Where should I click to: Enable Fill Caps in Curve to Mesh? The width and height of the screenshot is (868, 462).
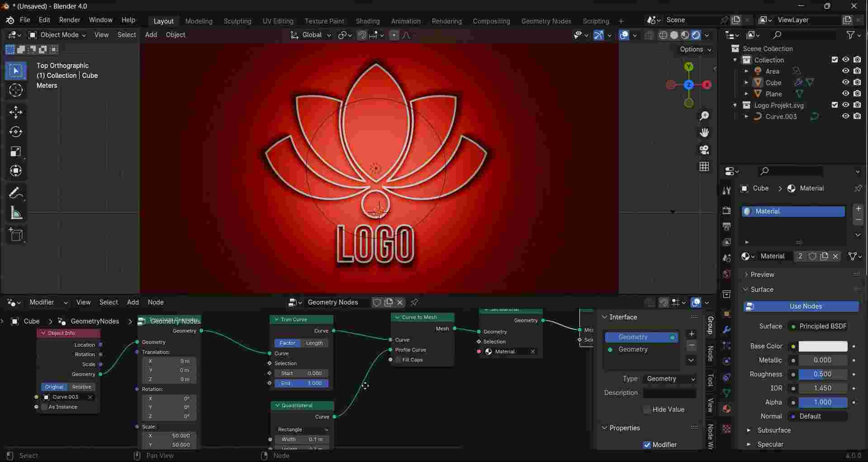(x=398, y=360)
